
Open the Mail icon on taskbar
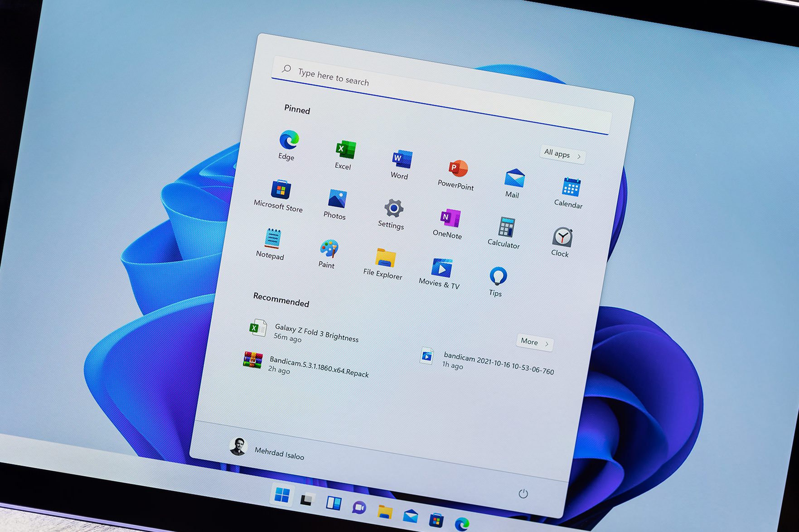(410, 516)
